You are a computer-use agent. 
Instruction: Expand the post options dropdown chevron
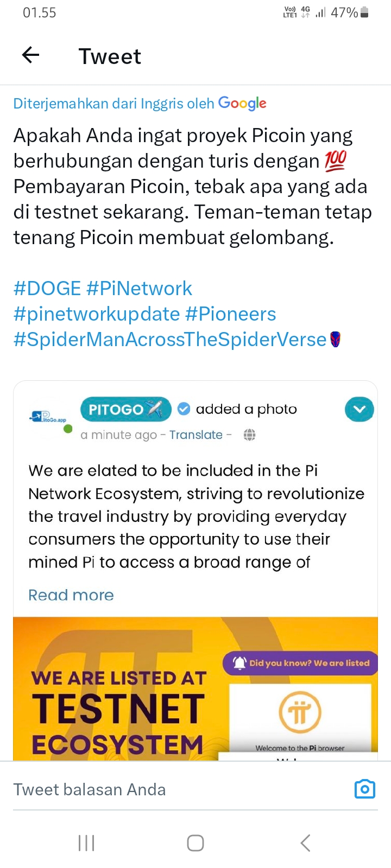pos(359,410)
